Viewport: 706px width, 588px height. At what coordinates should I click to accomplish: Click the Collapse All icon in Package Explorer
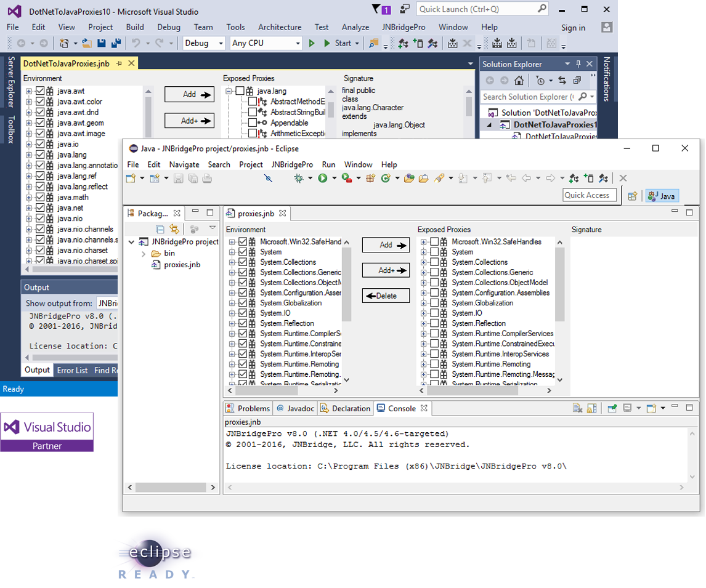pyautogui.click(x=160, y=229)
